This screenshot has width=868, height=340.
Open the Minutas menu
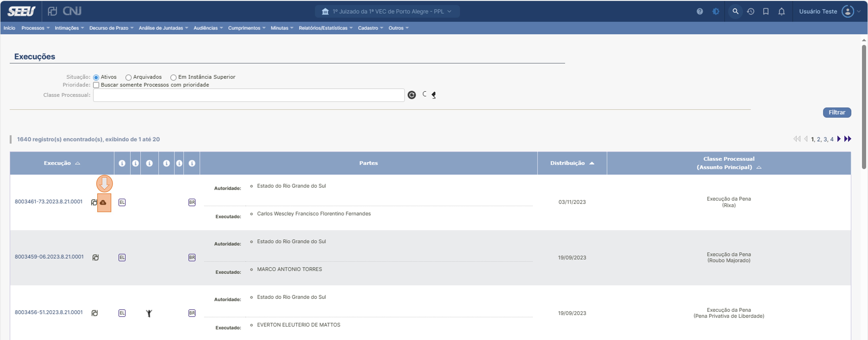click(x=282, y=28)
